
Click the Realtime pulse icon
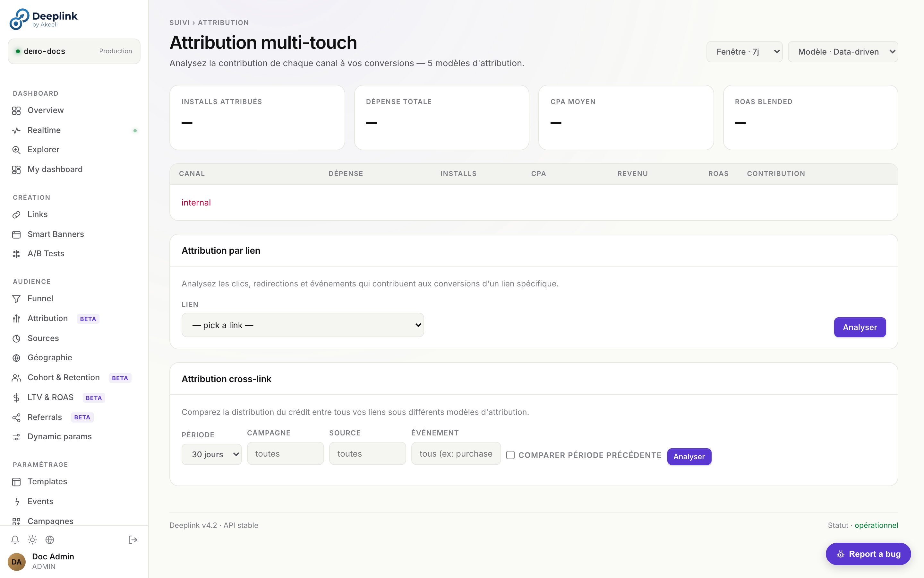[16, 131]
